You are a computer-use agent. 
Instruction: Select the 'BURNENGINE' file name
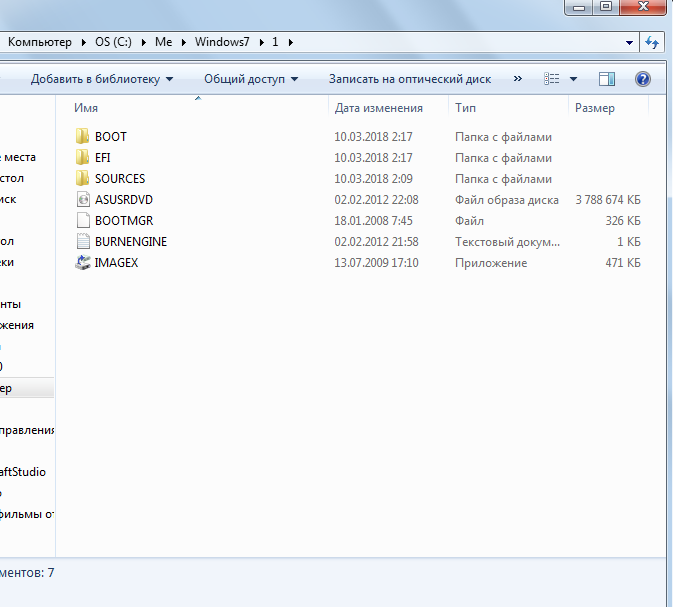pos(131,242)
